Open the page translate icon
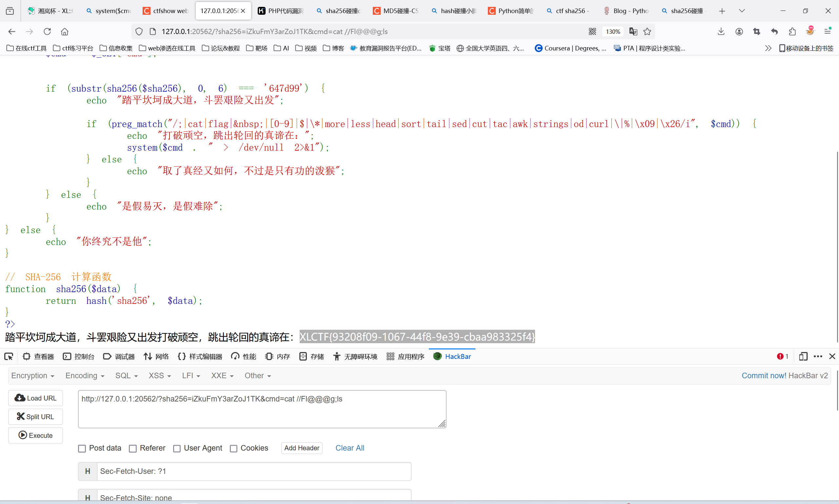The width and height of the screenshot is (839, 504). [x=633, y=31]
